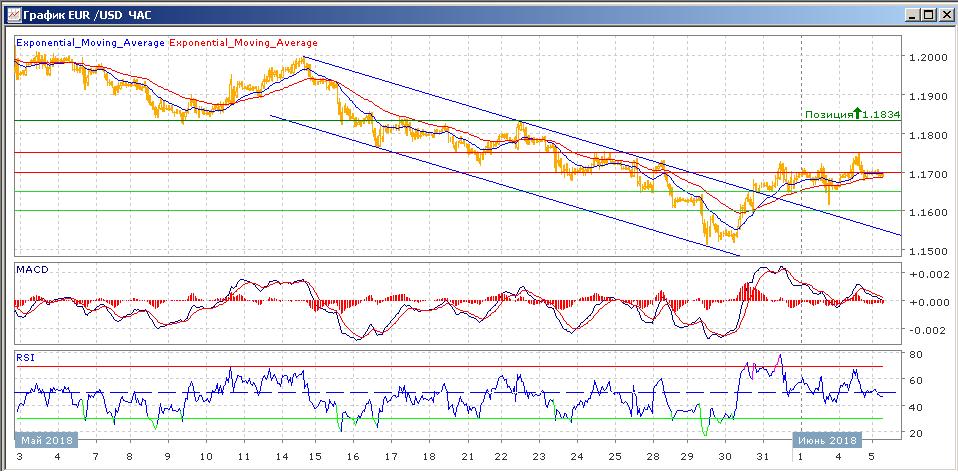The height and width of the screenshot is (472, 958).
Task: Click date axis label 8
Action: coord(130,457)
